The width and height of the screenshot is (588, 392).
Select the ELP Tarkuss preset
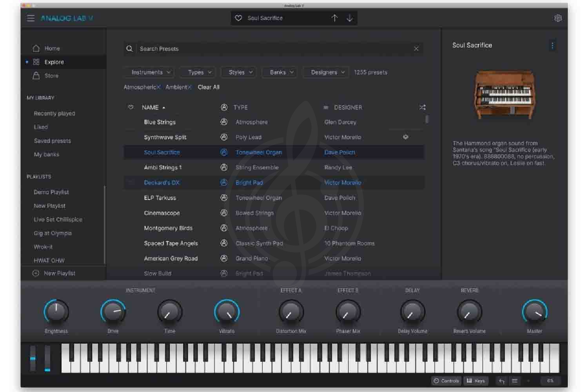tap(160, 198)
